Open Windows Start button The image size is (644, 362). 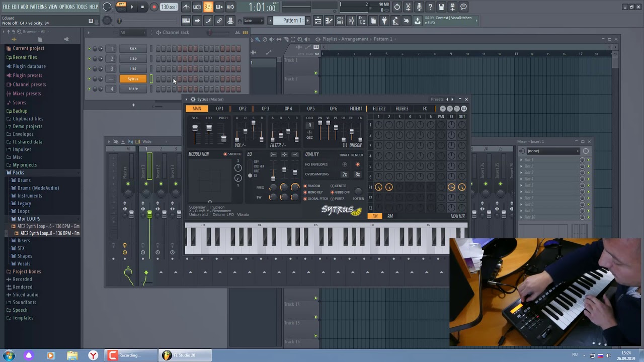point(9,355)
